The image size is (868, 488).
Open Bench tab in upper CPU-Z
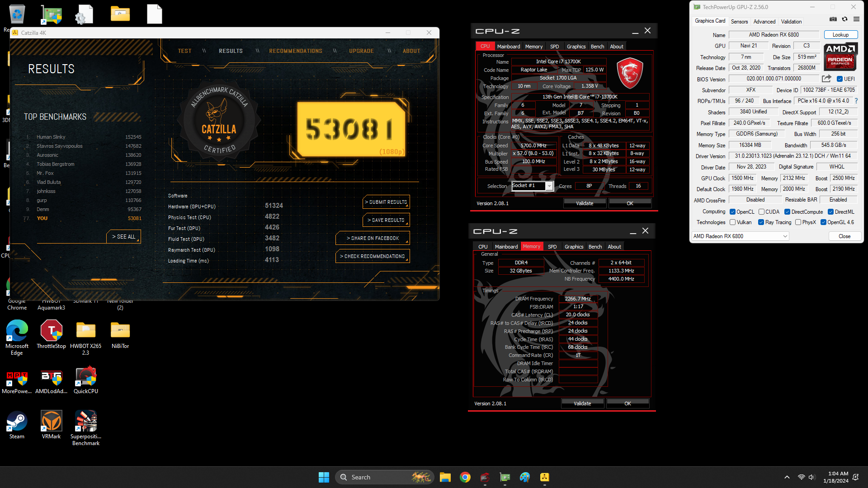click(597, 47)
